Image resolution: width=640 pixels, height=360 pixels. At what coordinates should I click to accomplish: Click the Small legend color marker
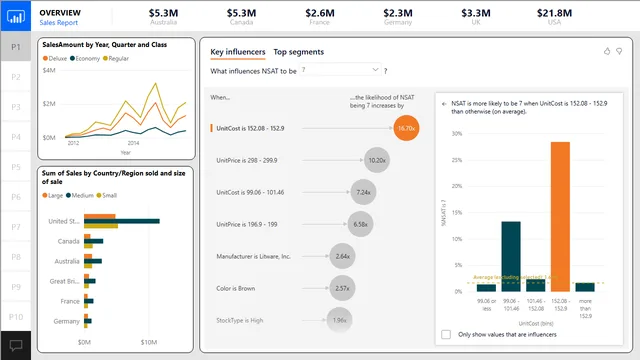tap(99, 195)
